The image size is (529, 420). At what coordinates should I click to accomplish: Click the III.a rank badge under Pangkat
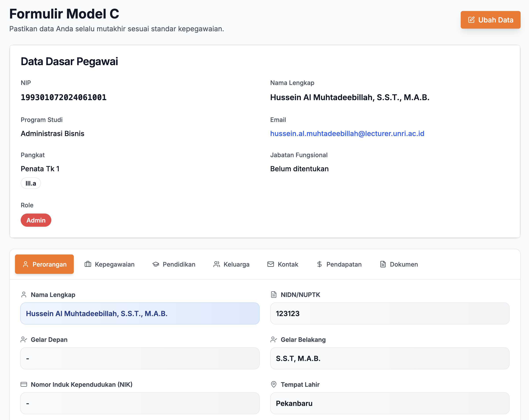31,183
